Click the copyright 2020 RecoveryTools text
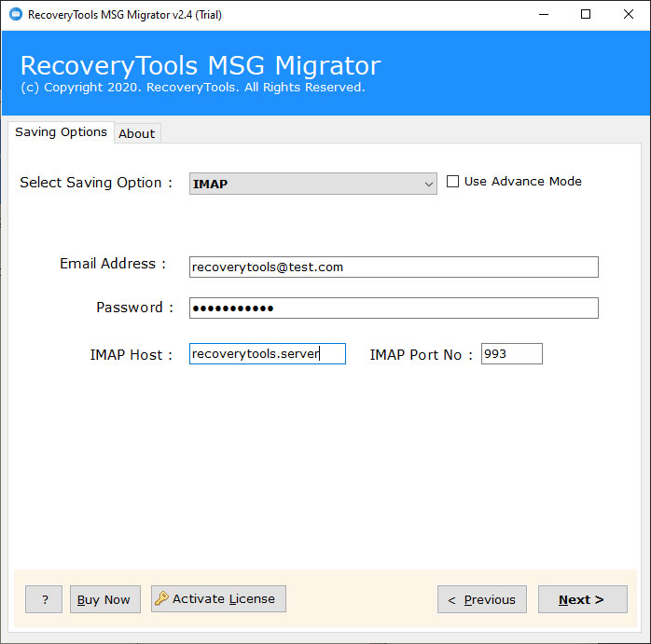This screenshot has width=651, height=644. tap(193, 88)
